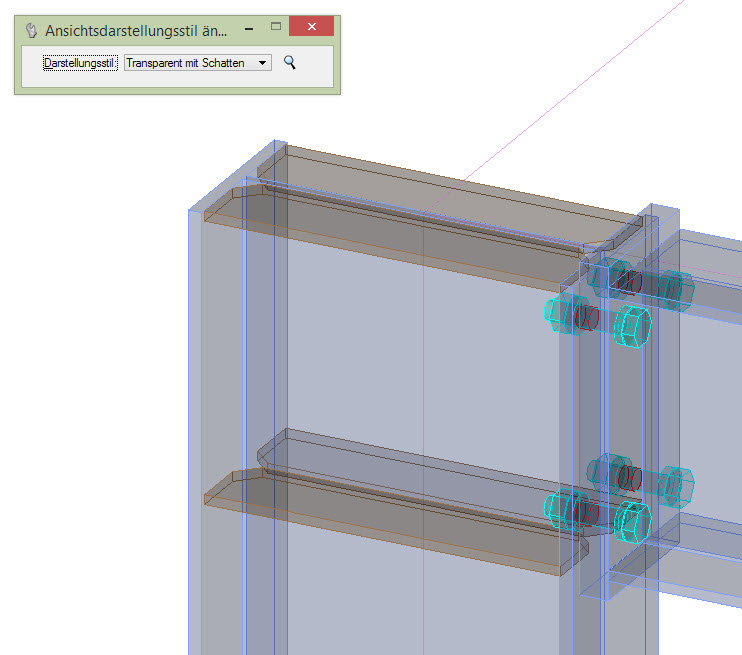Click the Ansichtsdarstellungsstil dialog title text
Viewport: 742px width, 655px height.
coord(136,31)
